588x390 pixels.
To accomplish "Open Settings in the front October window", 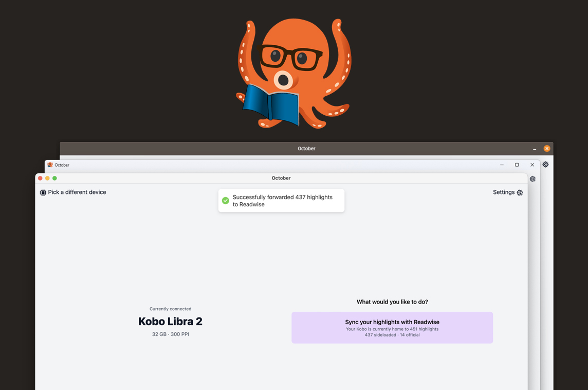I will [x=508, y=192].
